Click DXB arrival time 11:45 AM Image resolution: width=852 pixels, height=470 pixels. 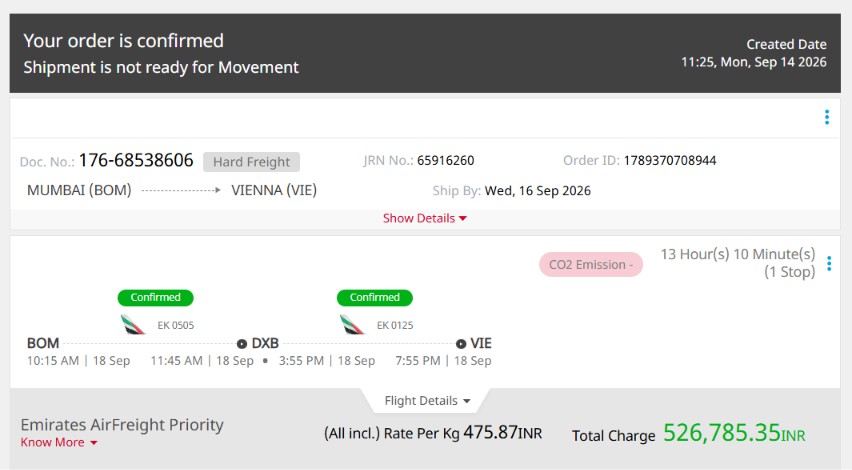pyautogui.click(x=177, y=361)
